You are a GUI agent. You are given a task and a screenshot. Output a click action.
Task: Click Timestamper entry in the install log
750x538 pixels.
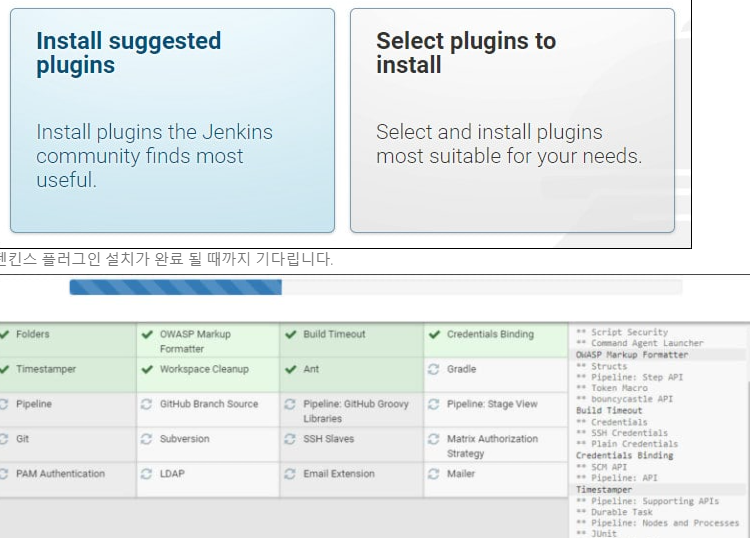point(604,490)
